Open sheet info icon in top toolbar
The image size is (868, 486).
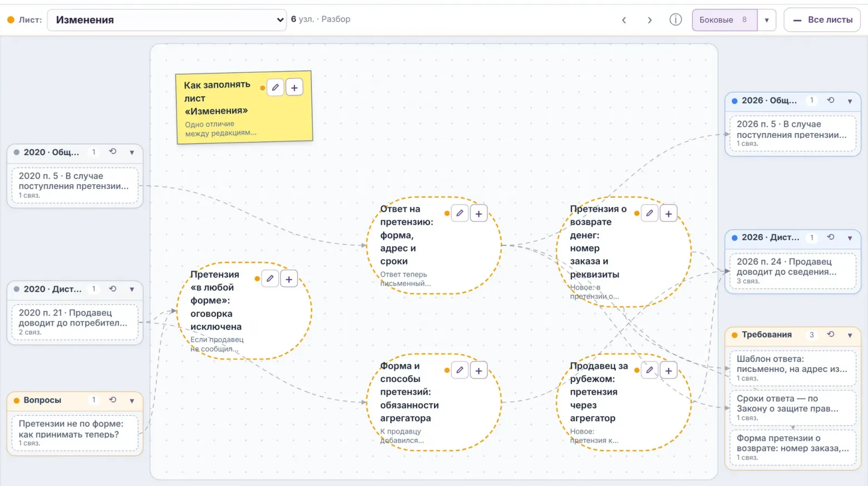675,19
